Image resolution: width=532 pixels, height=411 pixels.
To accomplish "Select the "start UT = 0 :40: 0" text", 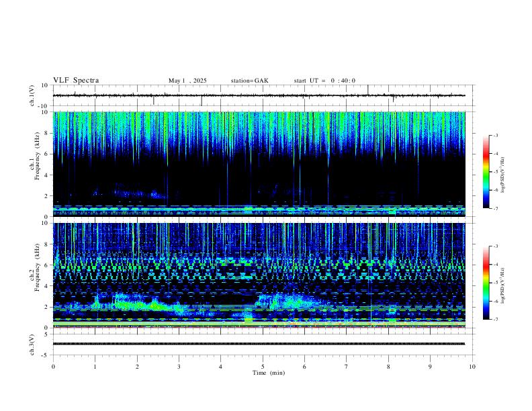I will click(x=324, y=81).
